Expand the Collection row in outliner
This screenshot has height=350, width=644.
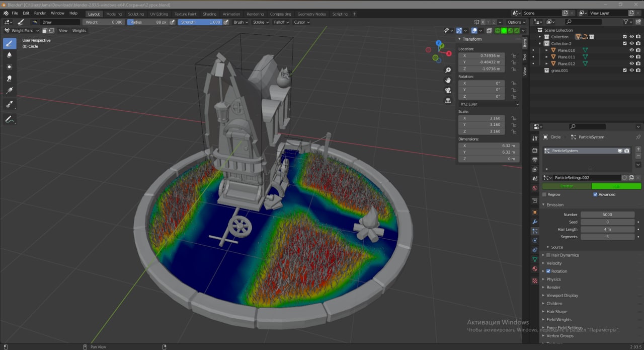(x=540, y=37)
